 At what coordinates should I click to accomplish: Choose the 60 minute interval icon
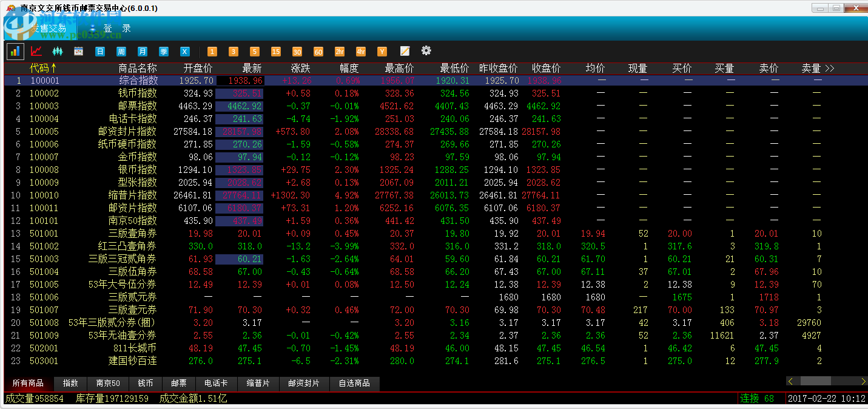pos(318,52)
